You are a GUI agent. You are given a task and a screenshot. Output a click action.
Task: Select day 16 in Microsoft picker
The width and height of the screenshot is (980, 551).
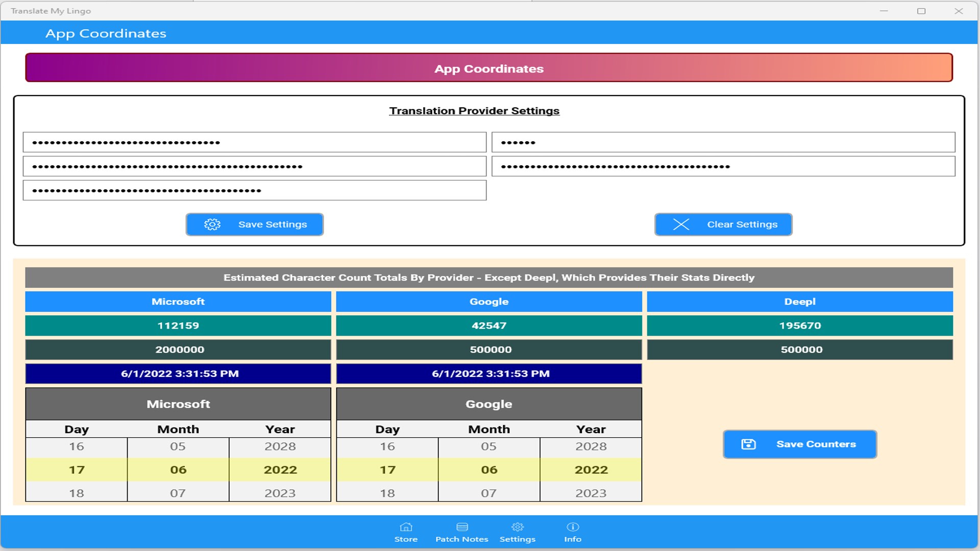pos(77,446)
